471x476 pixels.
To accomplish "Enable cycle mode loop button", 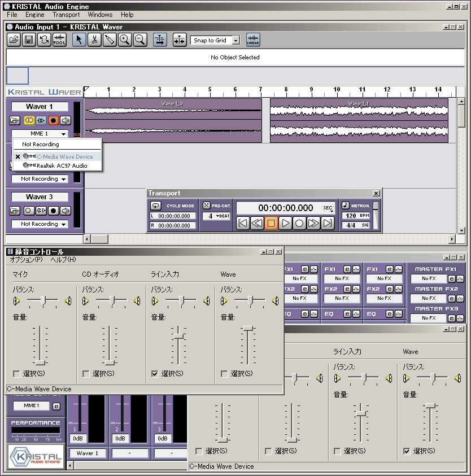I will tap(156, 206).
